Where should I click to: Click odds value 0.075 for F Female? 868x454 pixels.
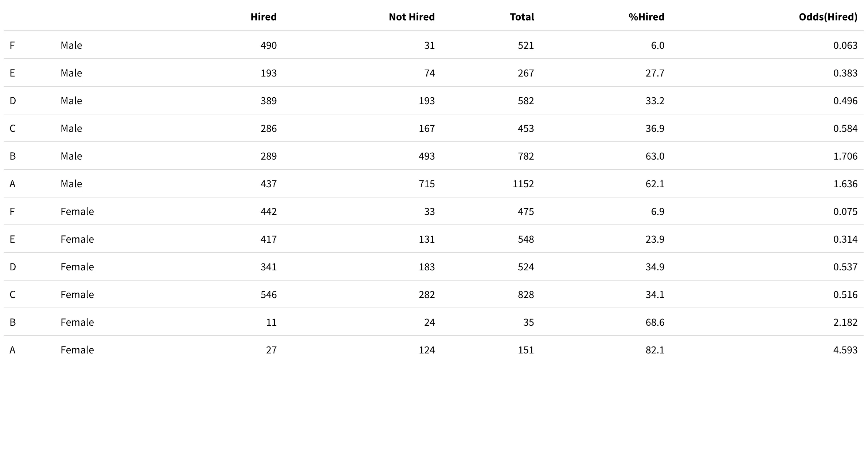pyautogui.click(x=845, y=212)
